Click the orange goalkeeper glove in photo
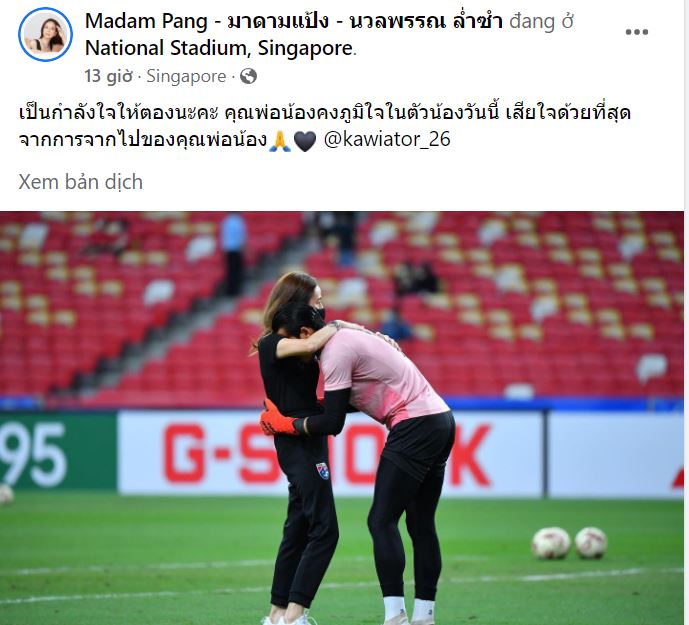689x625 pixels. tap(277, 419)
